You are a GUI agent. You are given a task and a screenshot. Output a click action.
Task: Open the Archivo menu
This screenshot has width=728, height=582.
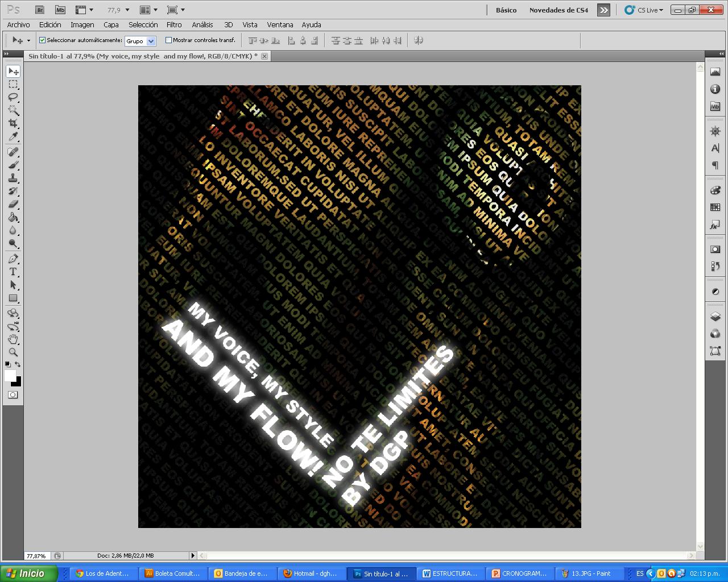coord(18,24)
